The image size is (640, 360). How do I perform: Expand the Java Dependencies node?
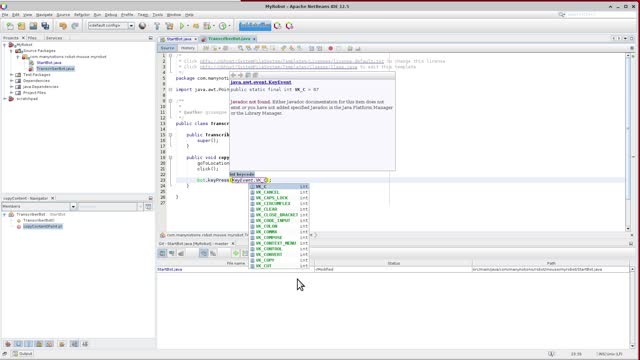[11, 87]
